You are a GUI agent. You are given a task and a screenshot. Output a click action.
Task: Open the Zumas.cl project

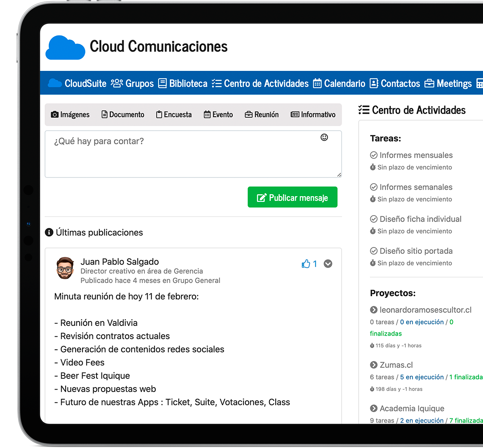[396, 365]
